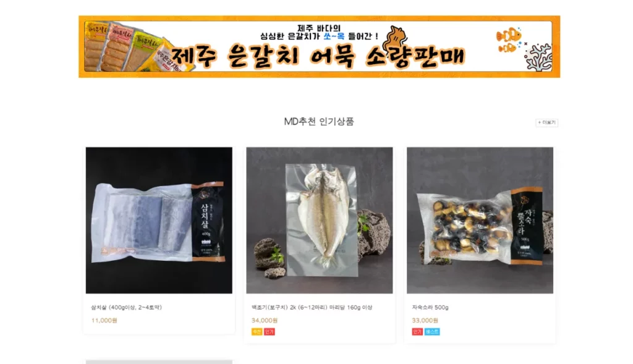The image size is (633, 364).
Task: Click the orange fish icons in banner
Action: (x=508, y=40)
